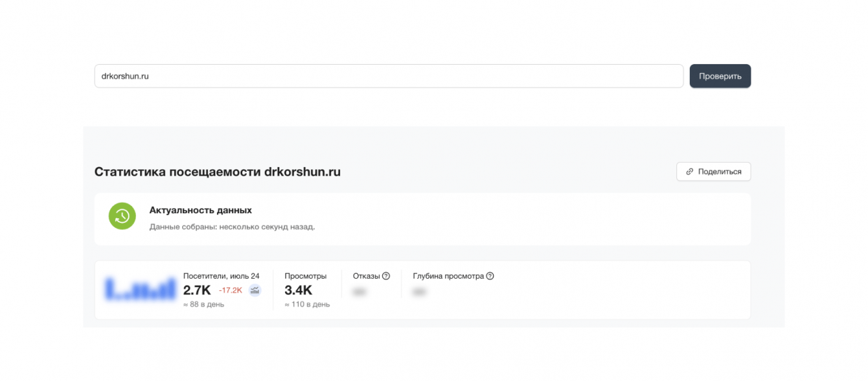Click the link icon in Поделиться button
This screenshot has width=868, height=381.
tap(690, 172)
